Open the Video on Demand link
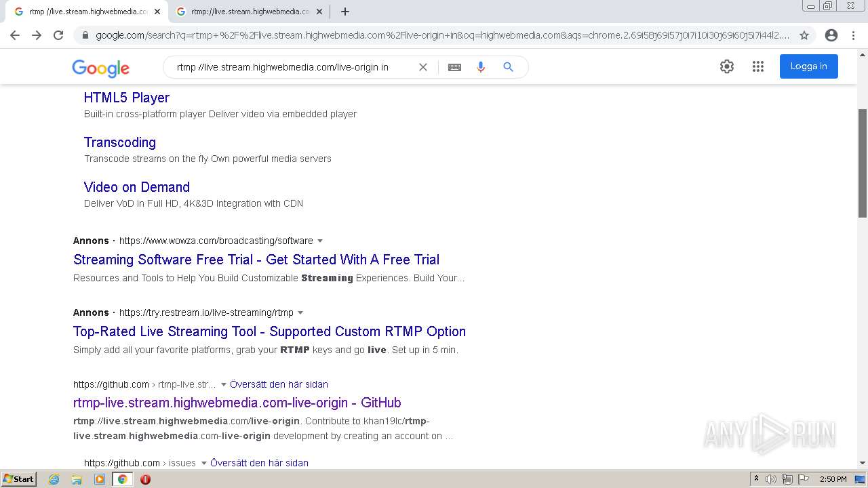868x488 pixels. (137, 187)
